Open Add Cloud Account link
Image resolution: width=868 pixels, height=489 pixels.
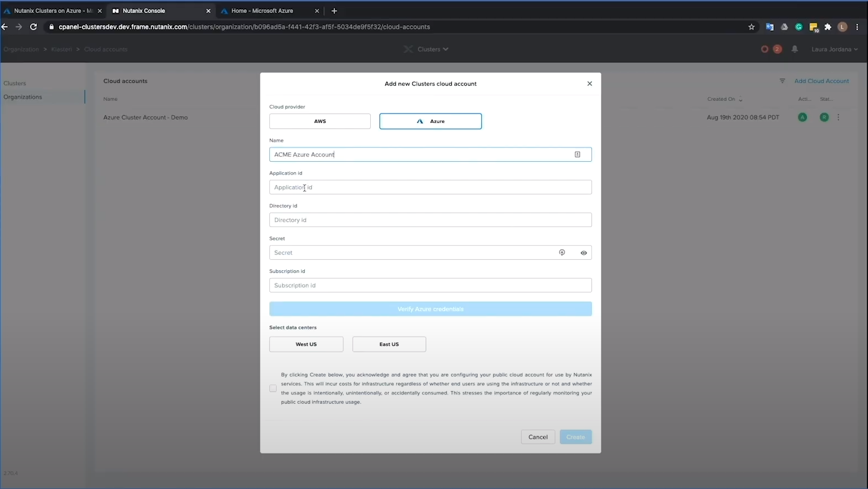(x=821, y=81)
